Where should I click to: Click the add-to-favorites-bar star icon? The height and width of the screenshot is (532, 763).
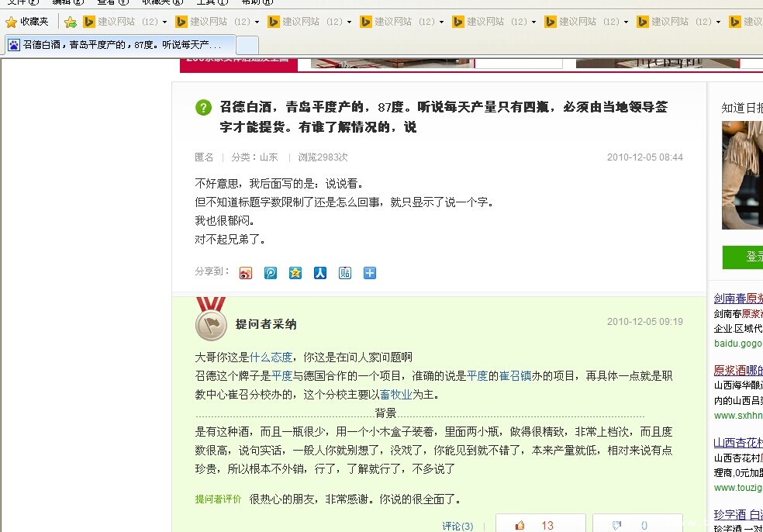(x=71, y=22)
